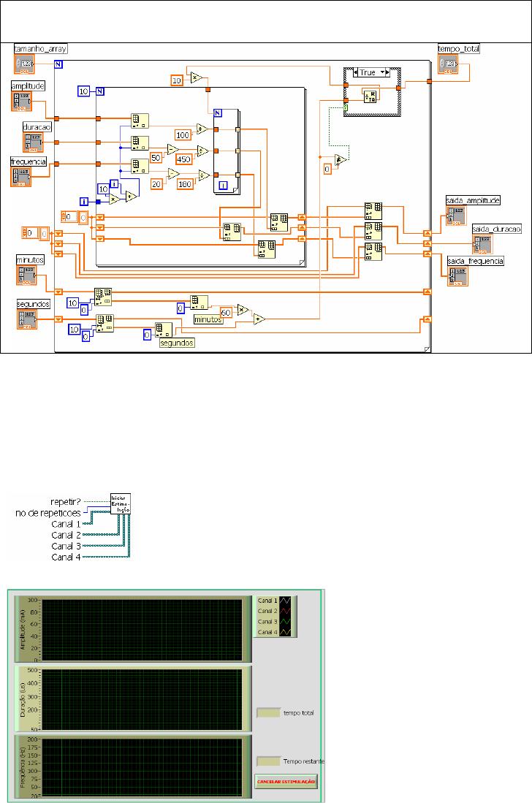Select the 60 numeric constant
The image size is (532, 803).
(226, 313)
